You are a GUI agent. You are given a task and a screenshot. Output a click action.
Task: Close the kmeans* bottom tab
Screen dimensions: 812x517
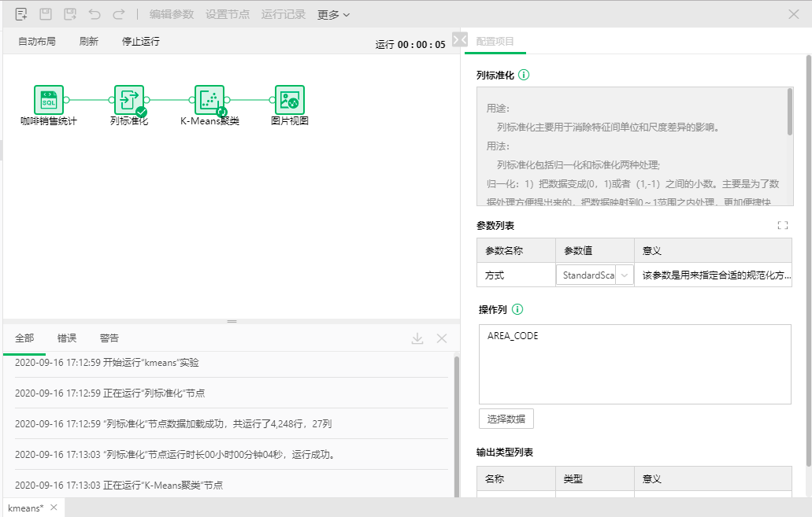click(x=54, y=508)
